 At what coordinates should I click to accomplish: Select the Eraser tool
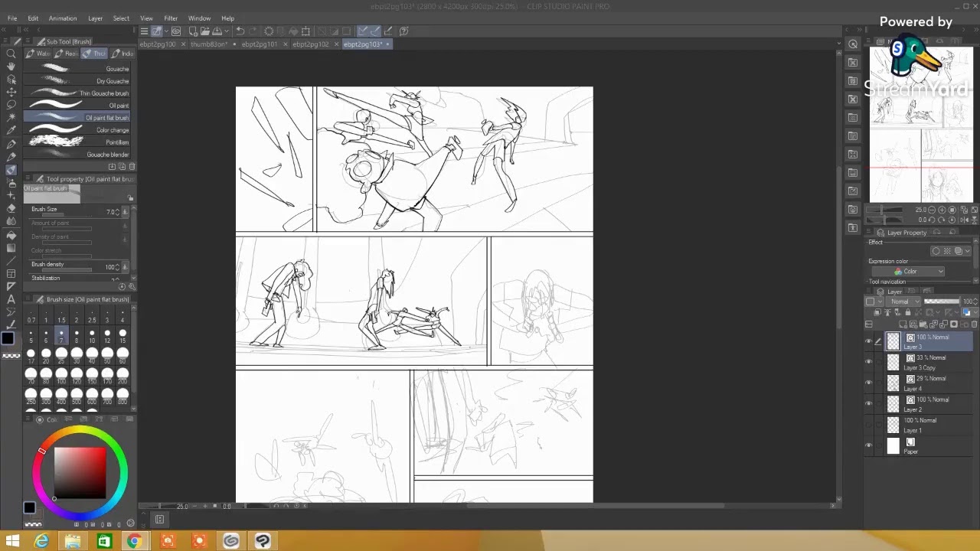(x=11, y=208)
